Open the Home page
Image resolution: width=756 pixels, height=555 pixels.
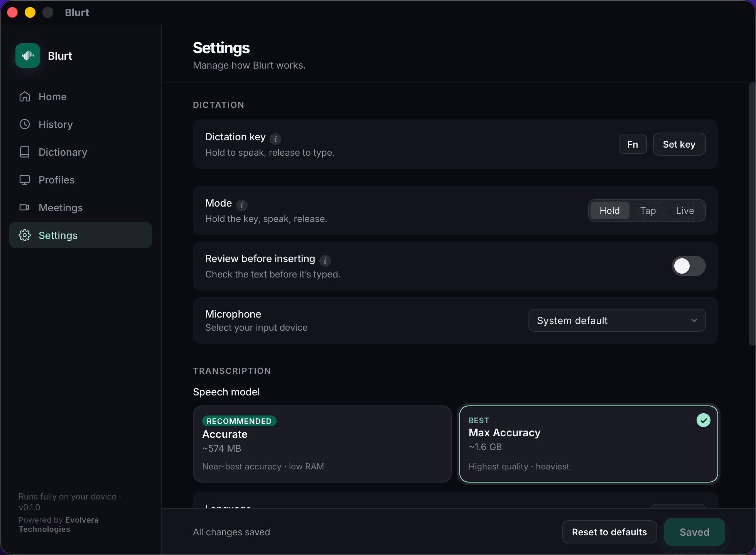point(81,97)
